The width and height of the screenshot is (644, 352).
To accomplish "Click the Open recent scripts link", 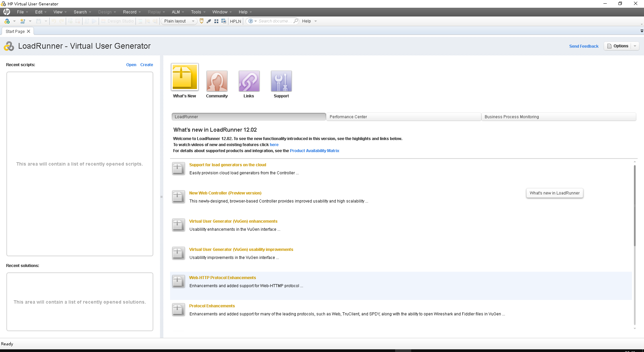I will click(131, 65).
